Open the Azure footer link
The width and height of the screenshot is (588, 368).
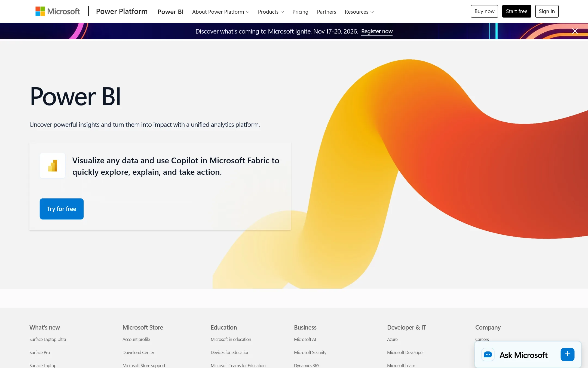coord(392,339)
